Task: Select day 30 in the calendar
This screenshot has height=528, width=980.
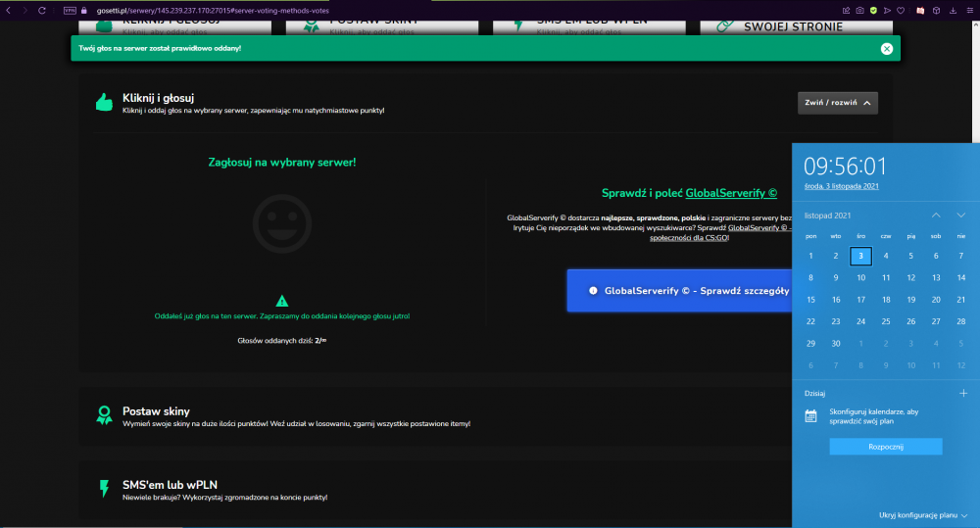Action: click(x=836, y=343)
